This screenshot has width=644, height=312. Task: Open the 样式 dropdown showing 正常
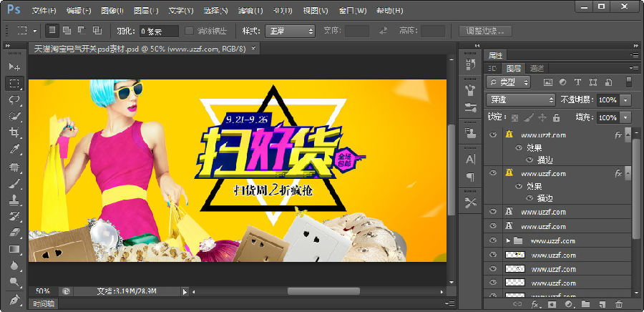pyautogui.click(x=290, y=31)
